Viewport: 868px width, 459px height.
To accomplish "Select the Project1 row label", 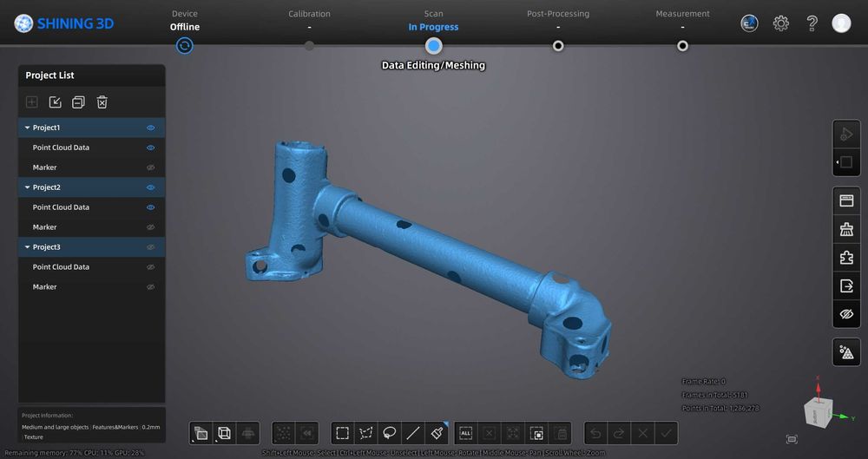I will point(46,128).
